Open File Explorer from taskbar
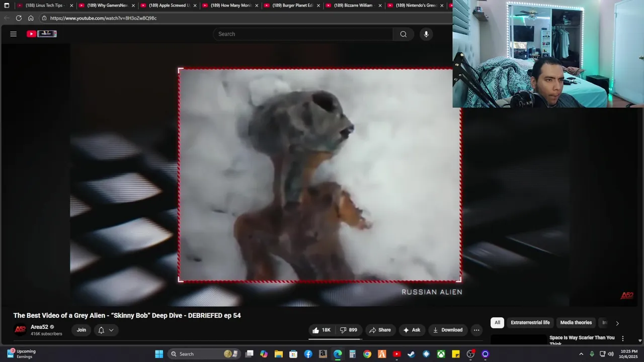This screenshot has height=362, width=644. point(279,354)
